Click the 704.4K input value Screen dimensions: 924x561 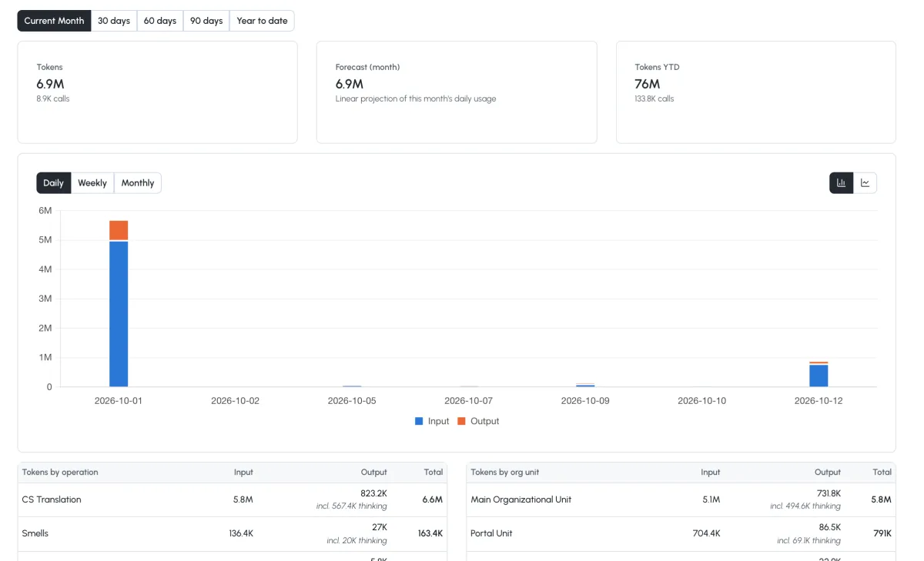coord(706,533)
